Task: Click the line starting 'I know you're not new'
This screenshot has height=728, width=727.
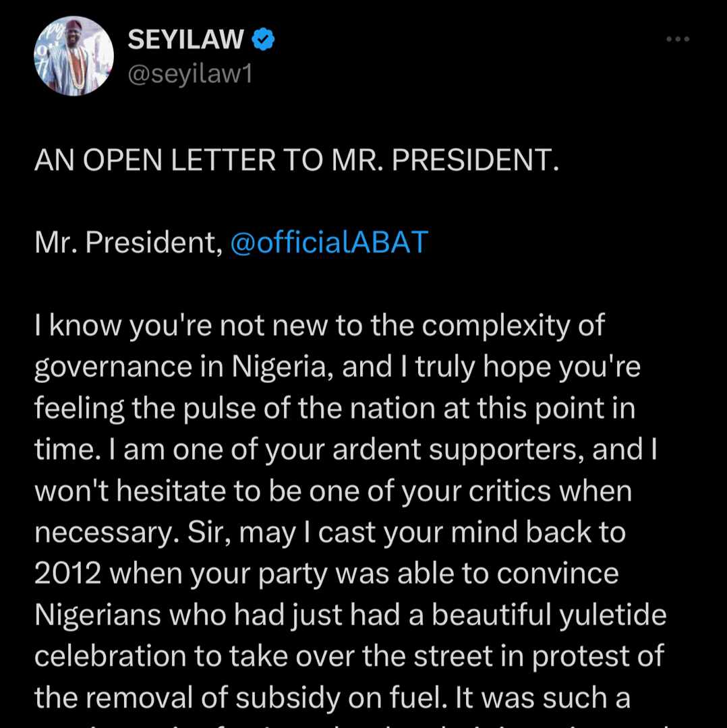Action: pos(320,326)
